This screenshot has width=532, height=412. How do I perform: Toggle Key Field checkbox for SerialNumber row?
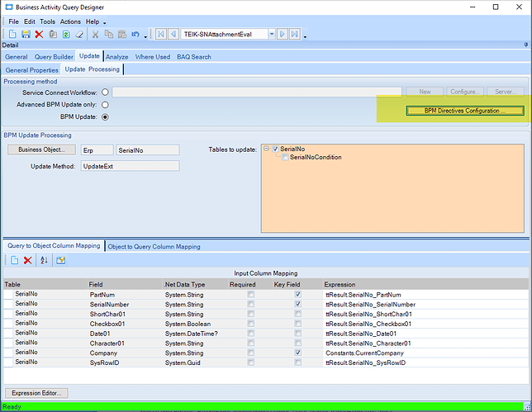(297, 304)
